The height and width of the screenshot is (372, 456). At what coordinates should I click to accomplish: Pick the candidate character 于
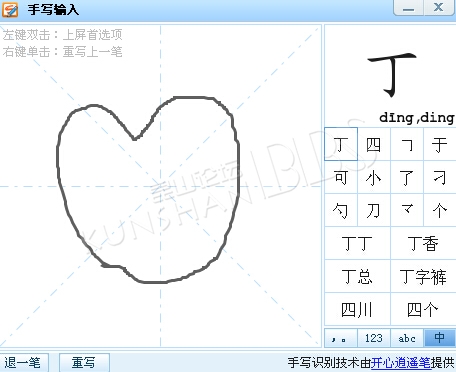(440, 144)
